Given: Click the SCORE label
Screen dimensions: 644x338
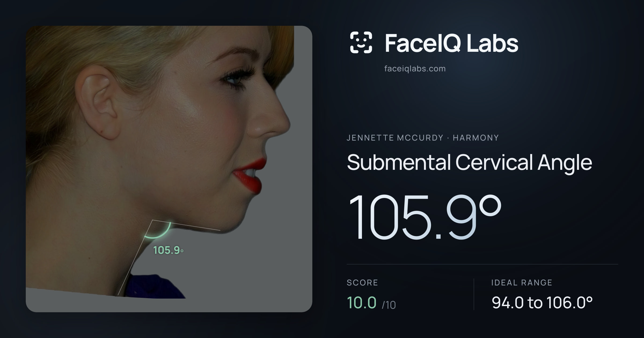Looking at the screenshot, I should pyautogui.click(x=362, y=282).
